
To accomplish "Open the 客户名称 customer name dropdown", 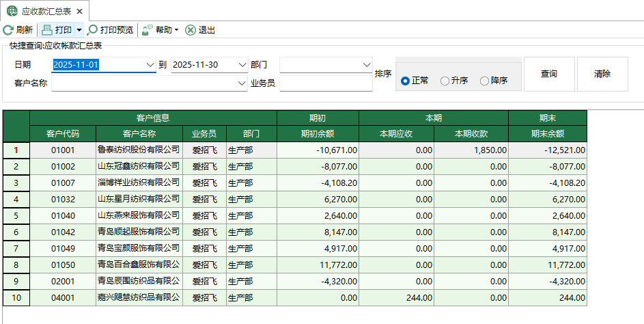I will coord(242,83).
